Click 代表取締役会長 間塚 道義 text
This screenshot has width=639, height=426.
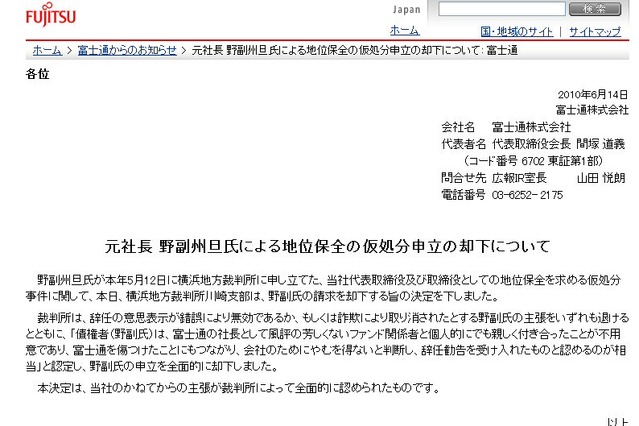point(558,144)
